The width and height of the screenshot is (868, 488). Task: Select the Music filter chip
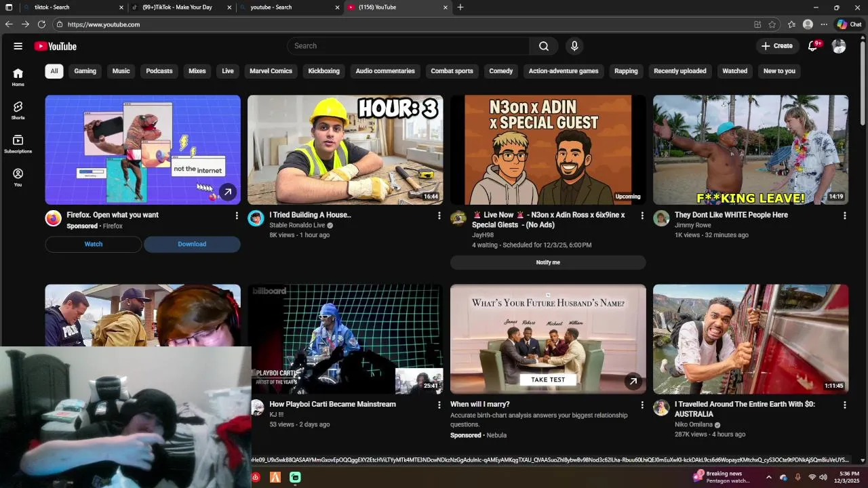(121, 71)
